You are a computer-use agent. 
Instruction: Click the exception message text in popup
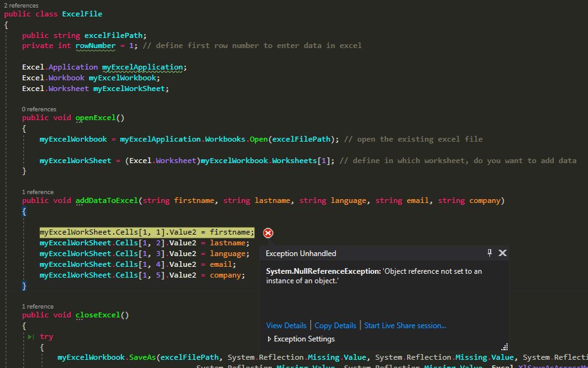click(x=365, y=276)
